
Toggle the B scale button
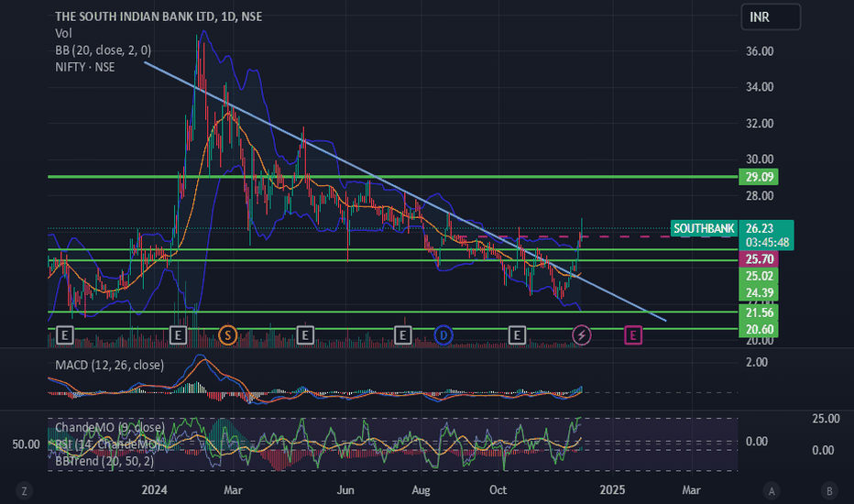pyautogui.click(x=829, y=491)
